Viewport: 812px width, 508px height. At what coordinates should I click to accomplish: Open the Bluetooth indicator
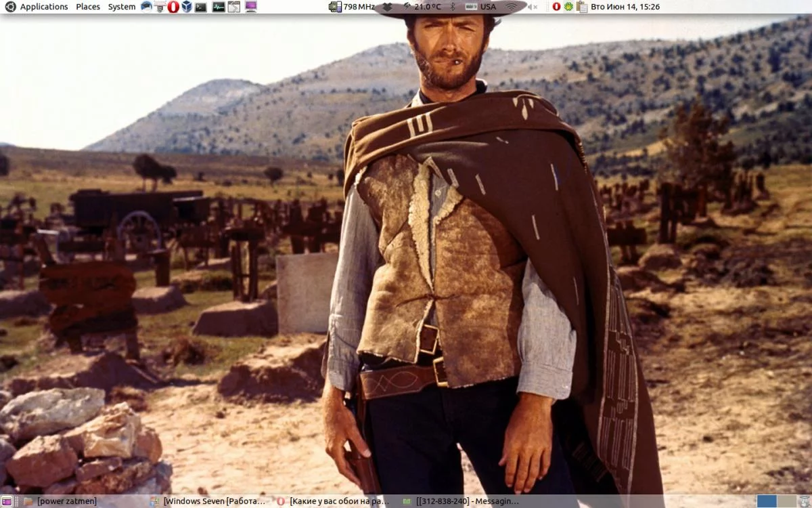click(453, 7)
